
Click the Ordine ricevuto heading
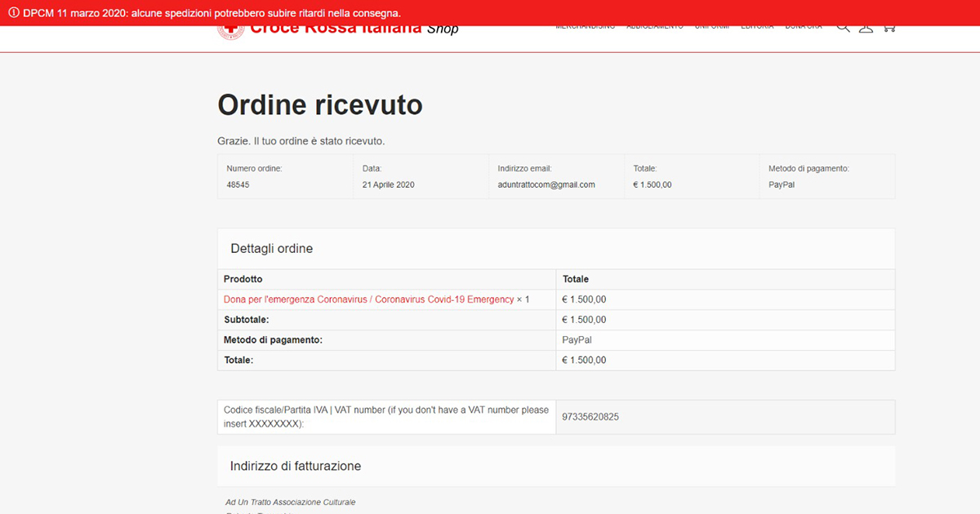(x=320, y=104)
